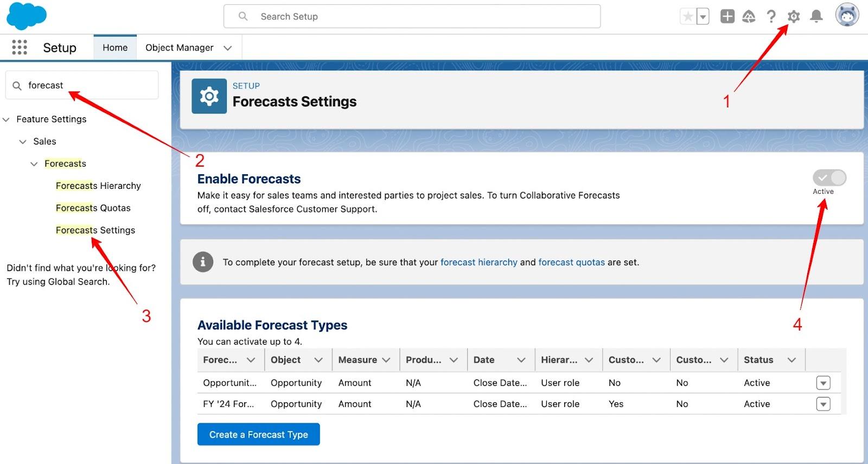Open the Object column header menu
Image resolution: width=868 pixels, height=464 pixels.
318,360
